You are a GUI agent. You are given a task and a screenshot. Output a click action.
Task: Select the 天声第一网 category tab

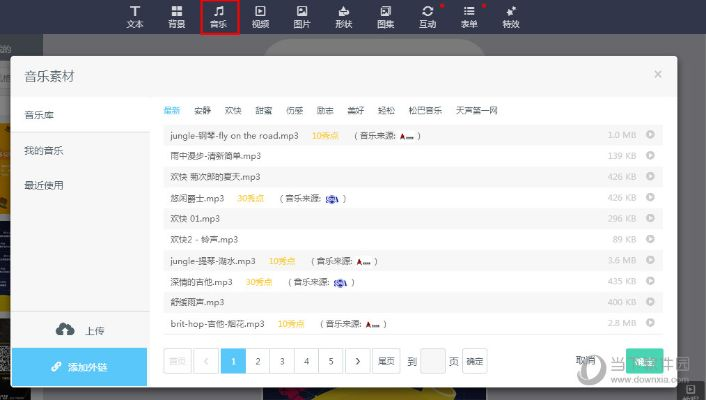[476, 110]
